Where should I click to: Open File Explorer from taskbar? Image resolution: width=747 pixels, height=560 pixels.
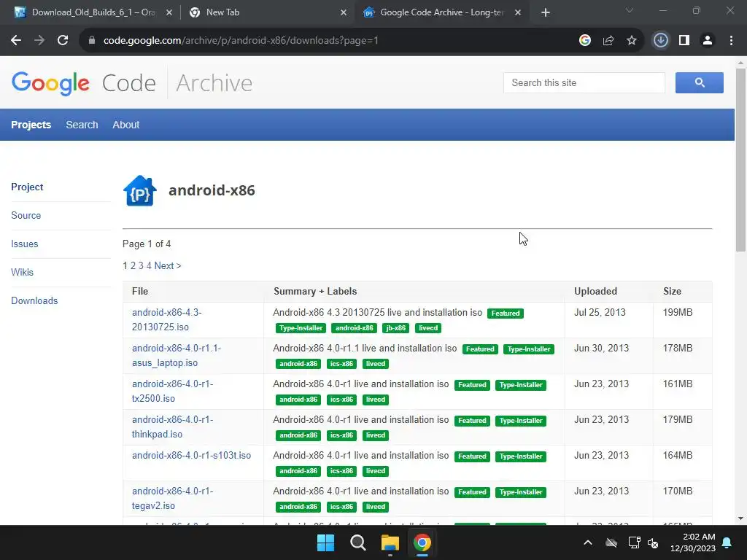[390, 542]
